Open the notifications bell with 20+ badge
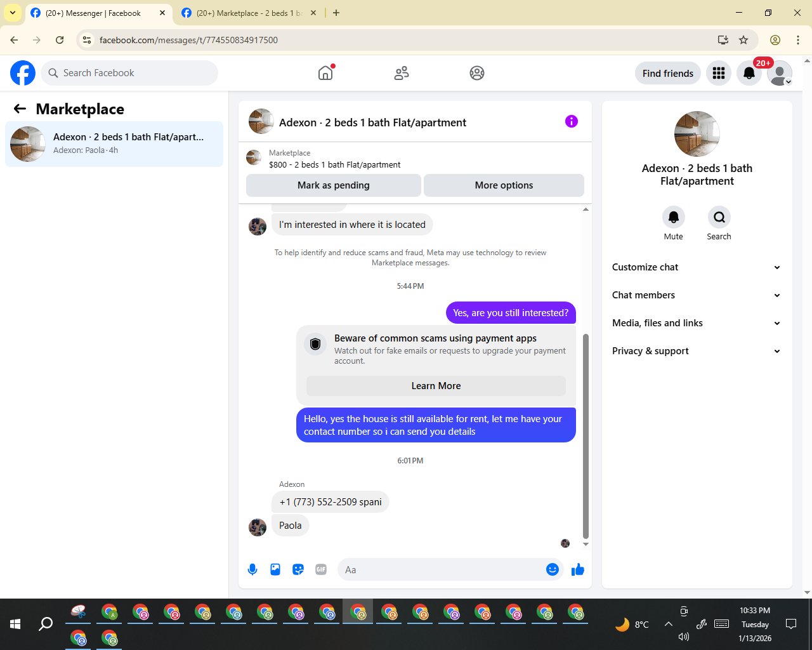812x650 pixels. [749, 73]
